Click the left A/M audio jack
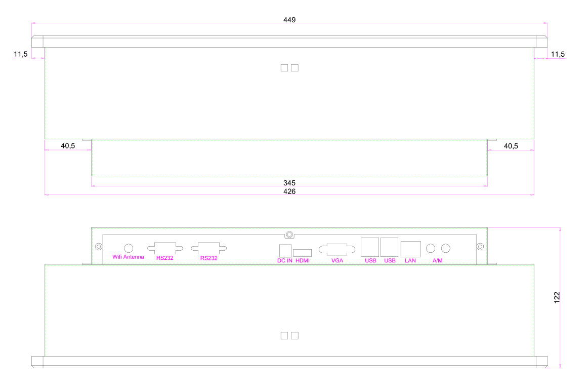 point(431,248)
